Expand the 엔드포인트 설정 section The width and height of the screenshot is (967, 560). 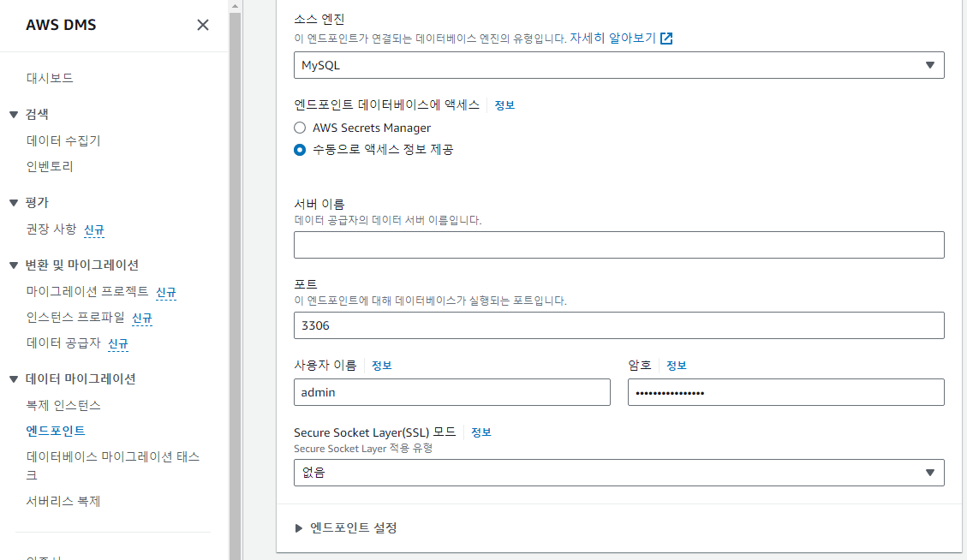[298, 528]
